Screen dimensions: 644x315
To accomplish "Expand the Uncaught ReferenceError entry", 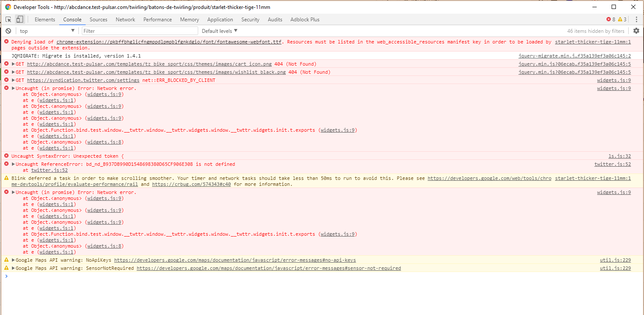I will [13, 165].
